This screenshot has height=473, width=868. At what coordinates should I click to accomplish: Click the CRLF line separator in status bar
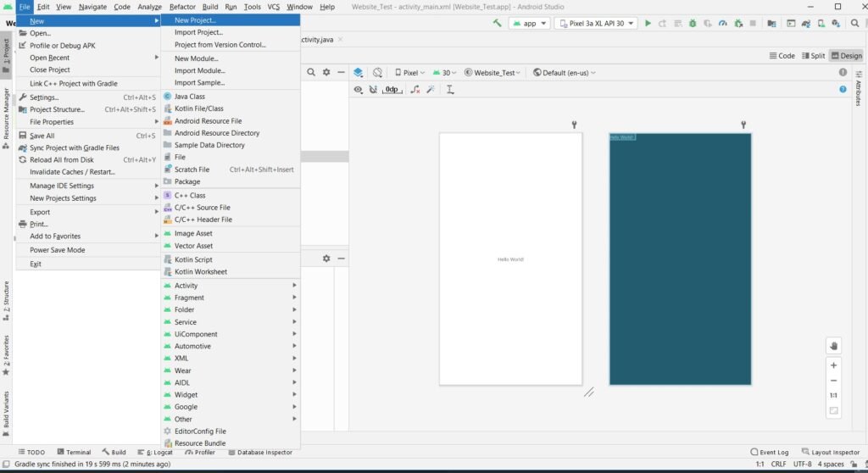coord(778,465)
